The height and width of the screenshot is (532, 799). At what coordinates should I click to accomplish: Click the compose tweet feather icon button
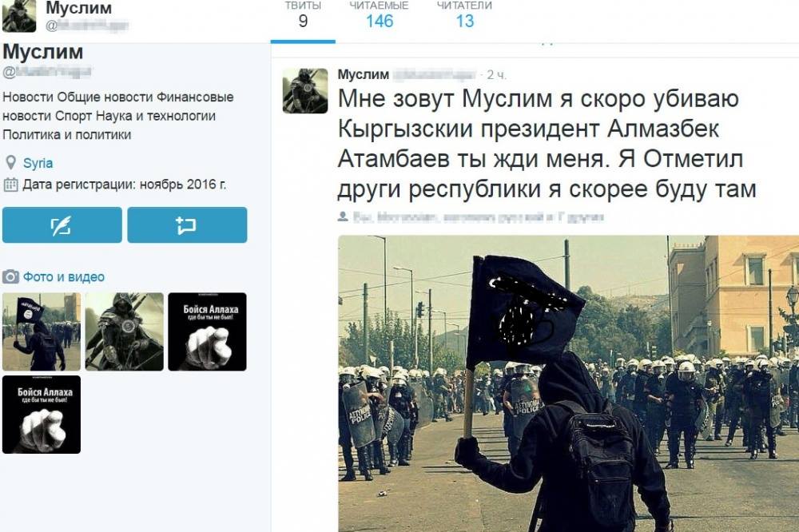coord(62,224)
